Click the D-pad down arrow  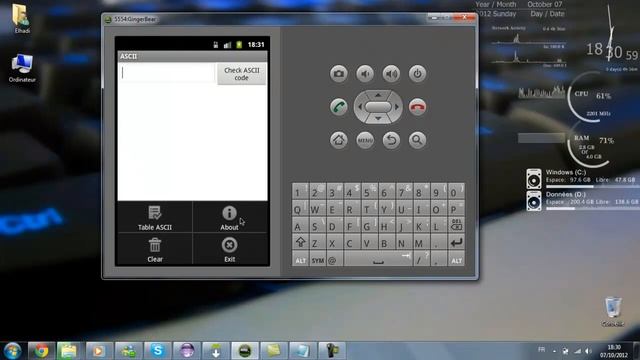click(378, 119)
